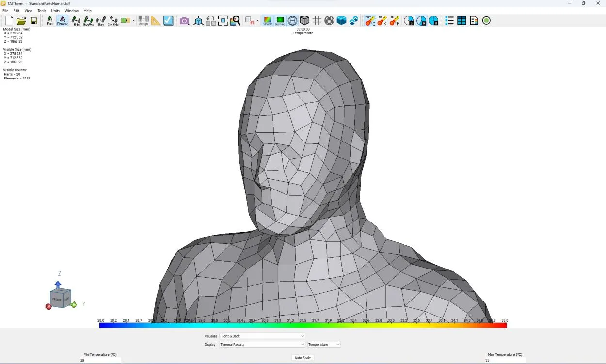Screen dimensions: 606x364
Task: Take a screenshot with the camera tool
Action: pyautogui.click(x=184, y=20)
